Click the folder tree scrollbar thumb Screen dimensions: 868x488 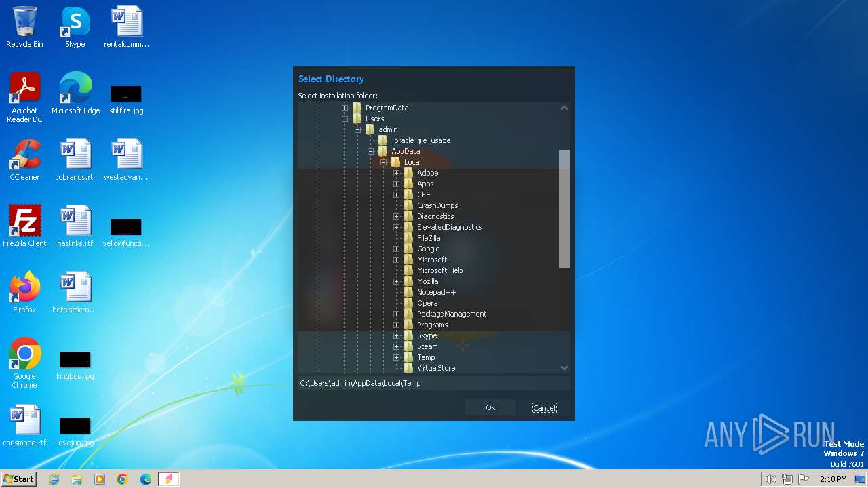[x=564, y=209]
